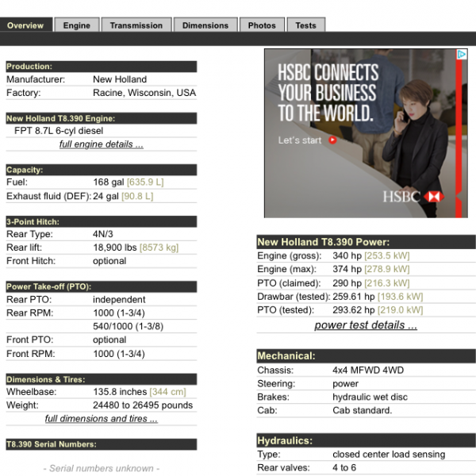
Task: Click the 'Capacity:' section header
Action: tap(102, 170)
